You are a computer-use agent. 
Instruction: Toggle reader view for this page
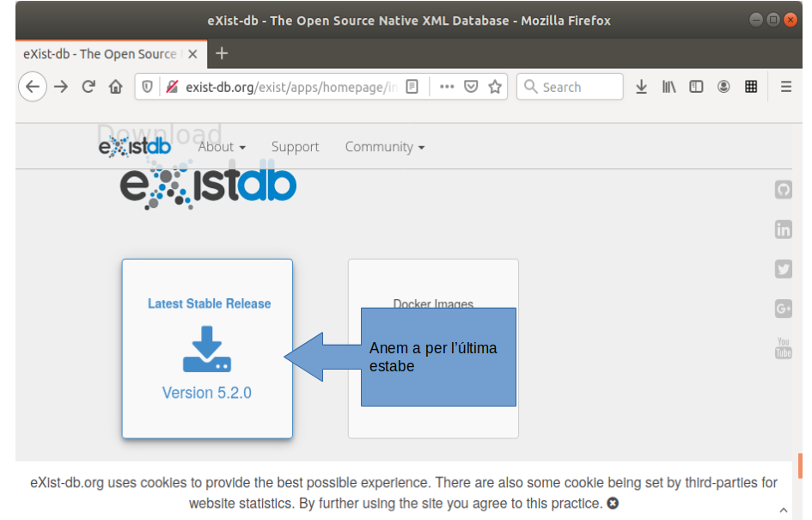click(412, 87)
